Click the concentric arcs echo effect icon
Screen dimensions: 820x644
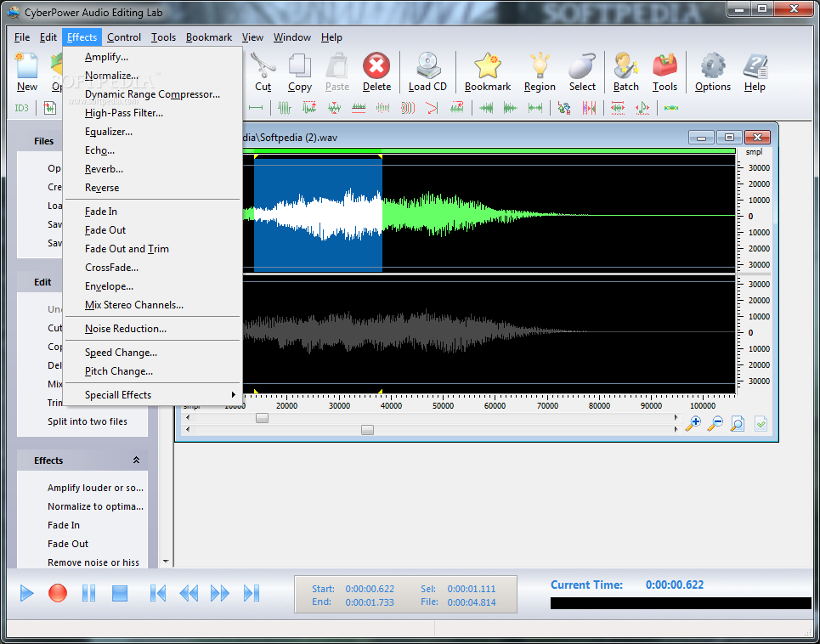(x=408, y=108)
